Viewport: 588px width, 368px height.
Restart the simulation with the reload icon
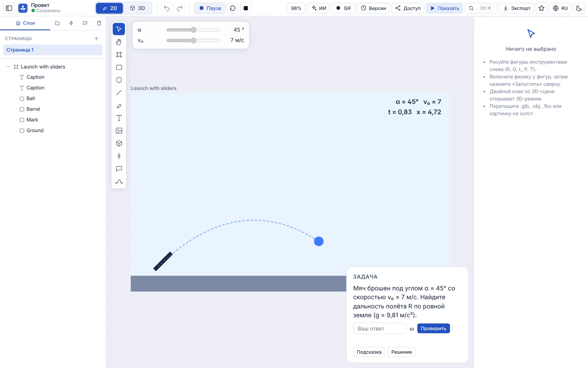pyautogui.click(x=233, y=8)
